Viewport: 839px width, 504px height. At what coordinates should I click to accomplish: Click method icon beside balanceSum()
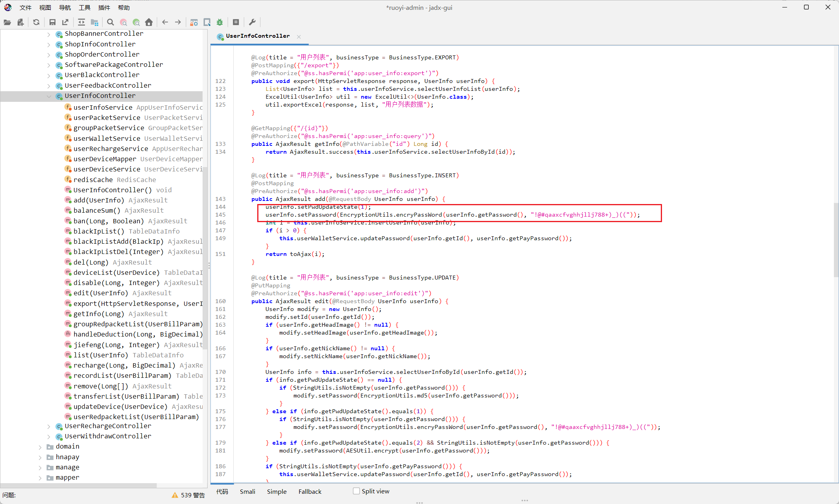[68, 211]
